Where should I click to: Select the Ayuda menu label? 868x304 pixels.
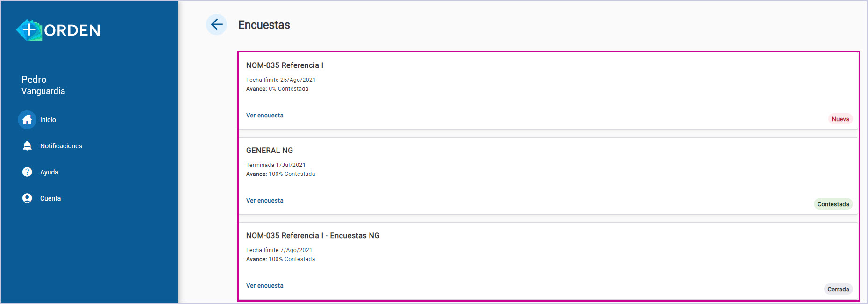pos(49,172)
